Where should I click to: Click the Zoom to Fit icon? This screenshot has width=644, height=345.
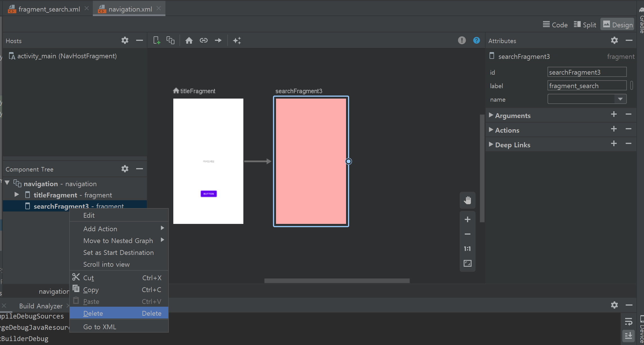(x=467, y=263)
